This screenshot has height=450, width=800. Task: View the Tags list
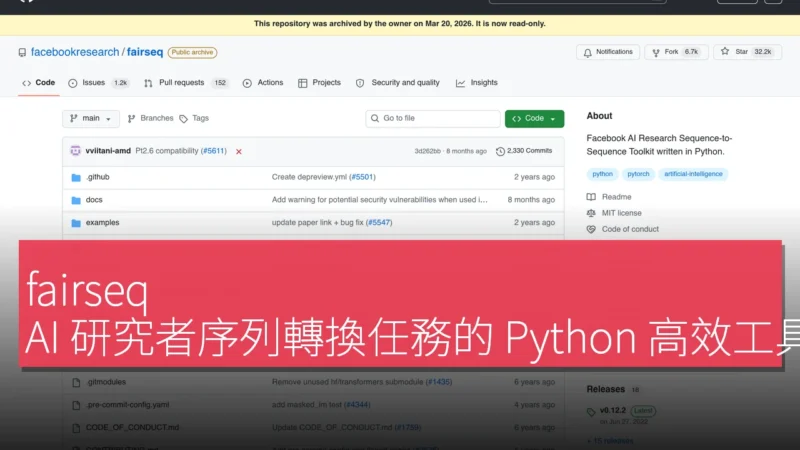(x=194, y=118)
